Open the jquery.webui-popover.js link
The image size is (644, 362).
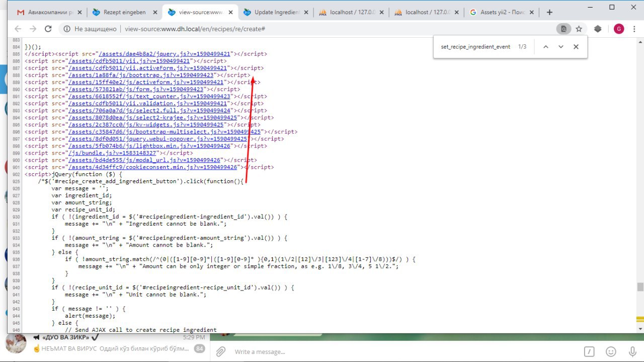pos(157,138)
